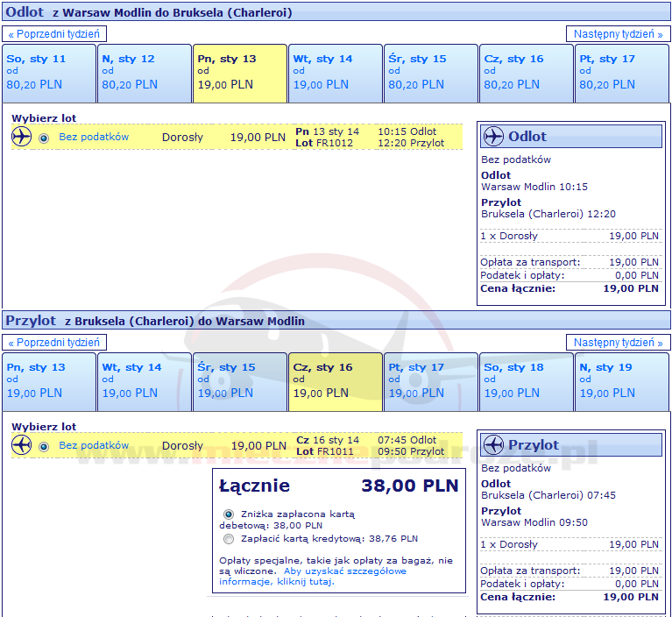The height and width of the screenshot is (617, 672).
Task: Click airplane icon in Odlot summary header
Action: pyautogui.click(x=493, y=137)
